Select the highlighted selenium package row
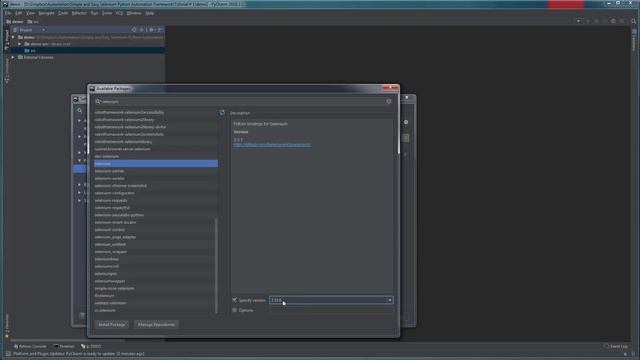Screen dimensions: 640x360 (x=156, y=164)
